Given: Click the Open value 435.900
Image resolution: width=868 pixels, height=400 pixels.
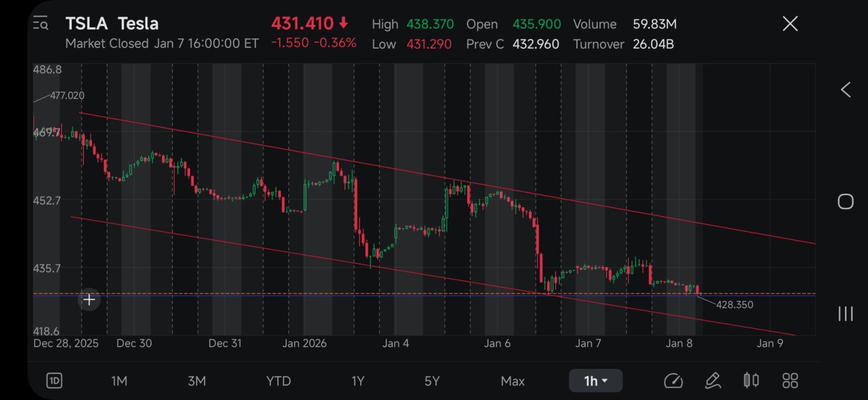Looking at the screenshot, I should tap(537, 24).
